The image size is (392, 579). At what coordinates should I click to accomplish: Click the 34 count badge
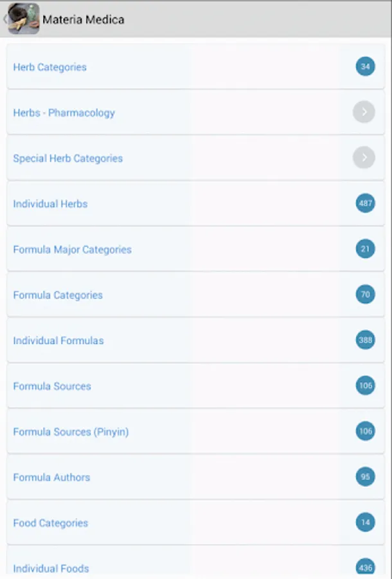365,67
